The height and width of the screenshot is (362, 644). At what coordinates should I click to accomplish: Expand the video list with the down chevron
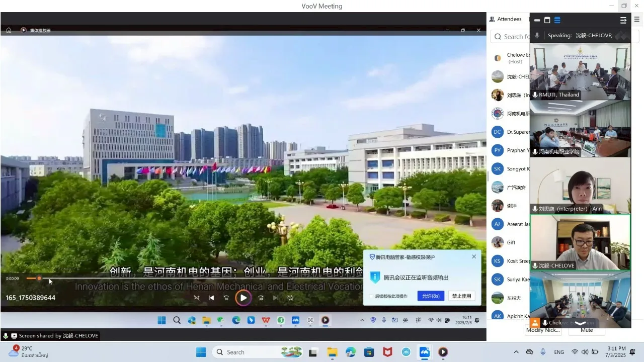point(580,323)
